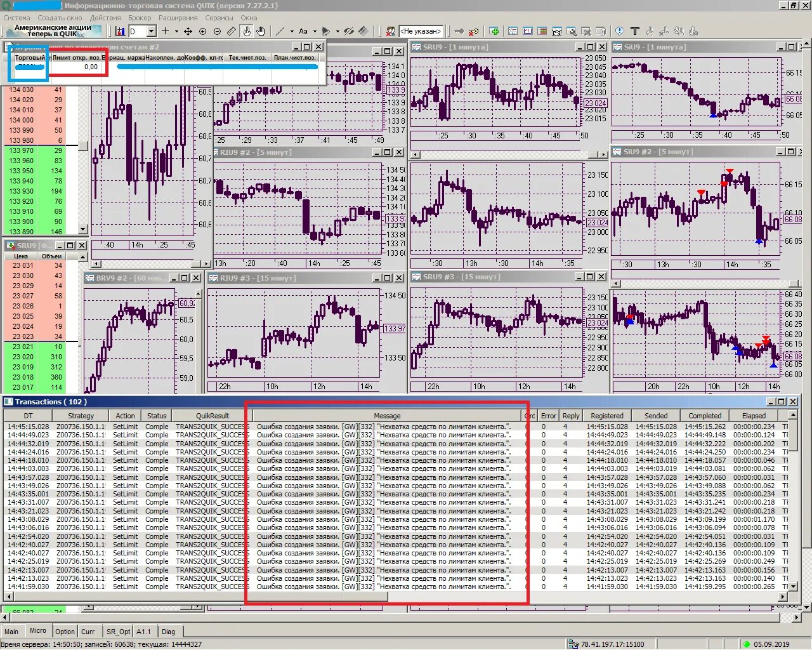Click the Американские акции теперь в QUIK banner
The image size is (812, 650).
[x=53, y=30]
